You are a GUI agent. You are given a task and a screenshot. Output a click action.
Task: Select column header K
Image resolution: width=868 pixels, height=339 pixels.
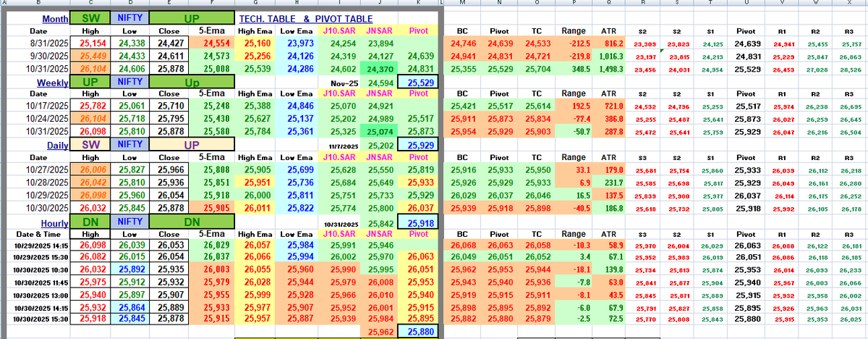[417, 4]
